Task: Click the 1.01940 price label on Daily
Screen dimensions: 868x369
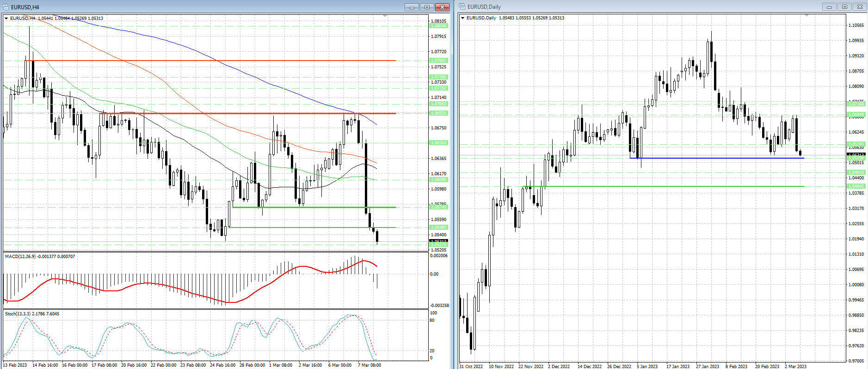Action: click(856, 239)
